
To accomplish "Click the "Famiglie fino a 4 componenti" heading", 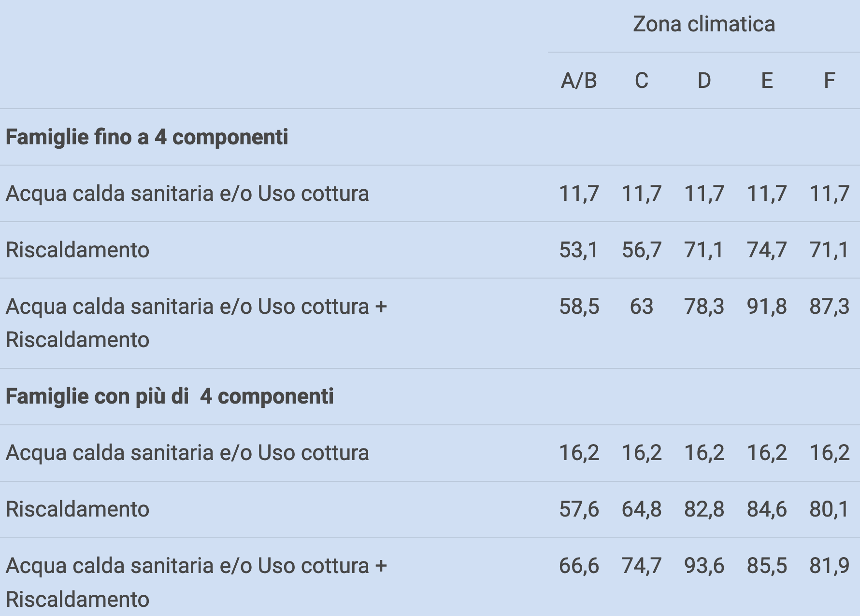I will (147, 137).
